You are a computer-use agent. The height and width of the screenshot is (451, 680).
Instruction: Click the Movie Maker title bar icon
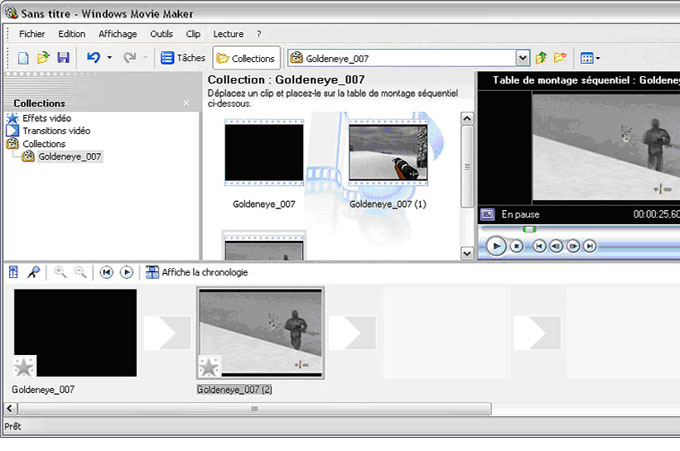pyautogui.click(x=12, y=13)
